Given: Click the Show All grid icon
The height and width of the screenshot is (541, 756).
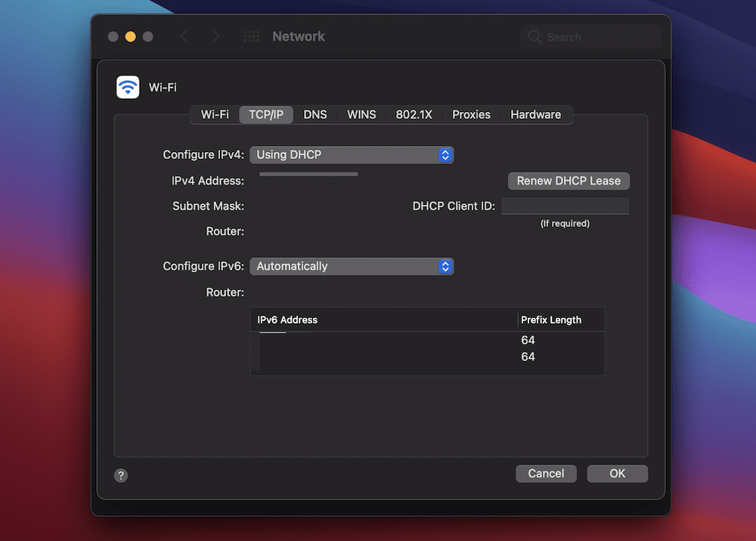Looking at the screenshot, I should tap(251, 36).
